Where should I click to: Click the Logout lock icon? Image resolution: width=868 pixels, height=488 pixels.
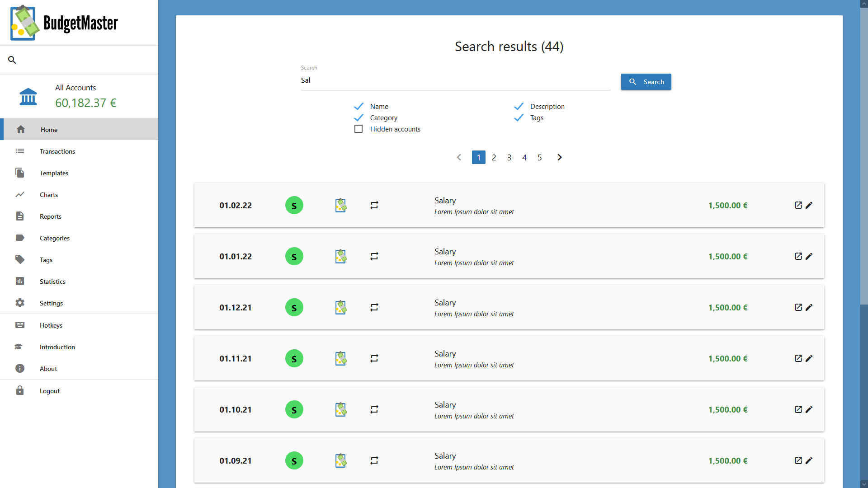tap(20, 390)
